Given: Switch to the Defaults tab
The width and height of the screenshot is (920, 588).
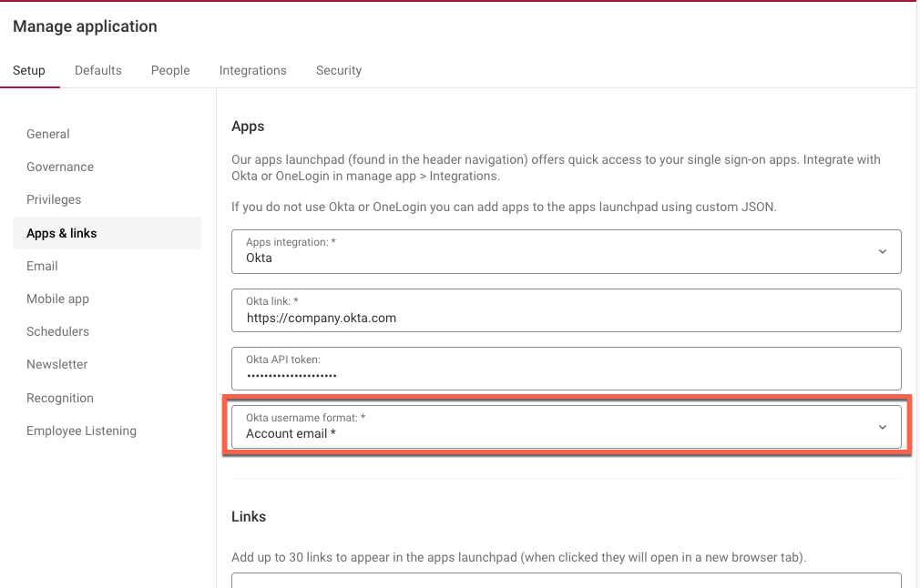Looking at the screenshot, I should tap(97, 70).
